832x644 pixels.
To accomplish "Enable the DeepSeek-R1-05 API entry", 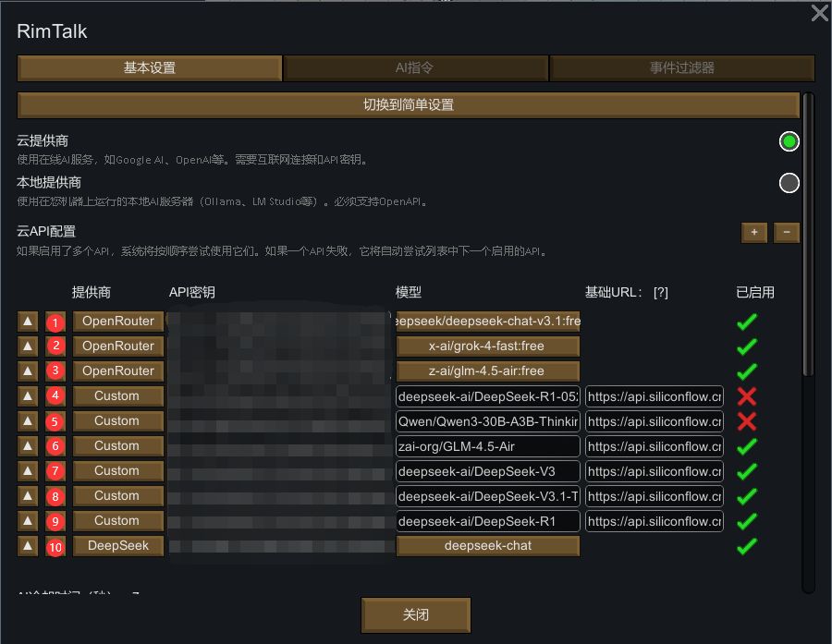I will 747,396.
